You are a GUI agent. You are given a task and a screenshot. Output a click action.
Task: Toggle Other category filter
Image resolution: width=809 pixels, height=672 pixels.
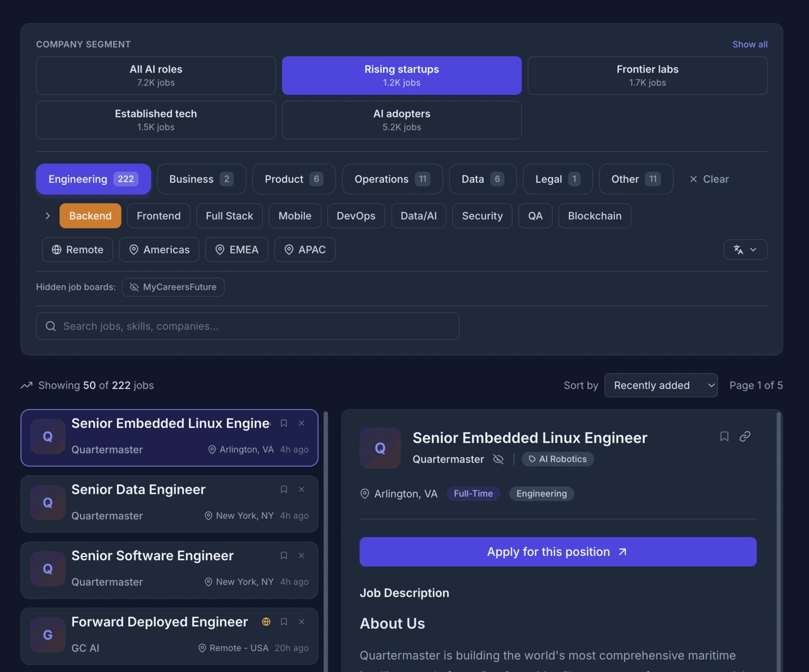636,179
